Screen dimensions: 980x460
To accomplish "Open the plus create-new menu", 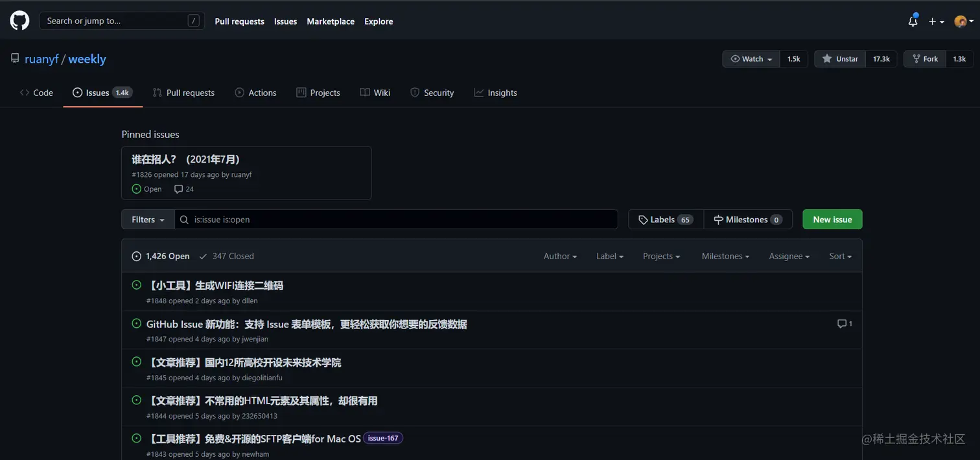I will [x=936, y=21].
